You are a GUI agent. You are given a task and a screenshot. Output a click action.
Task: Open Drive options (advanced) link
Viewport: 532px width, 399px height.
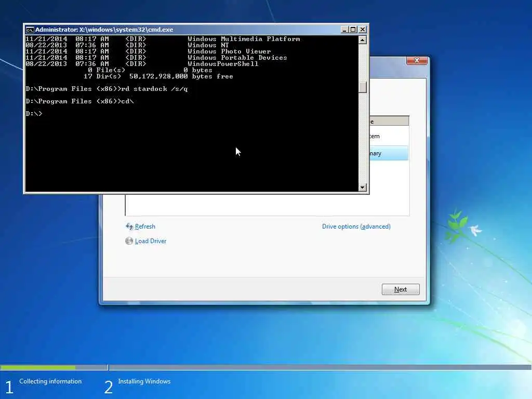click(x=356, y=227)
